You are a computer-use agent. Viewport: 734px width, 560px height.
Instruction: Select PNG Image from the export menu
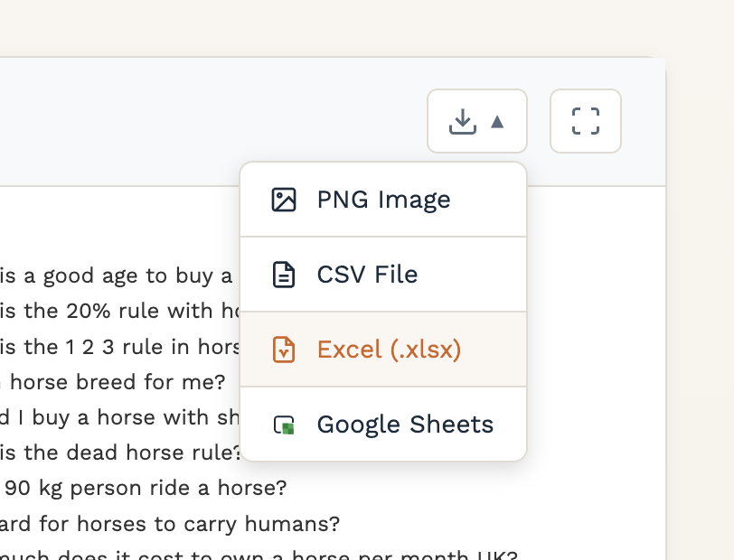pos(382,200)
